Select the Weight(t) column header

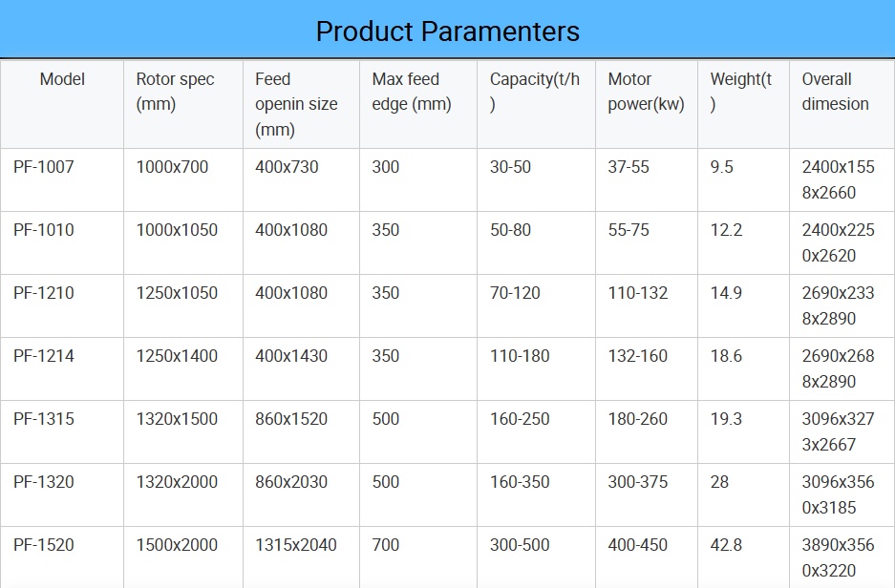740,92
